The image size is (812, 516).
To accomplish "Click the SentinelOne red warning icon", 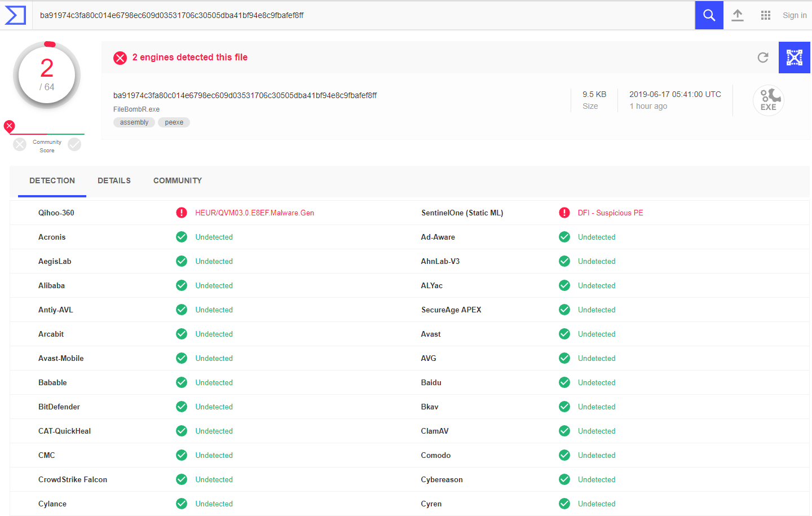I will 564,213.
